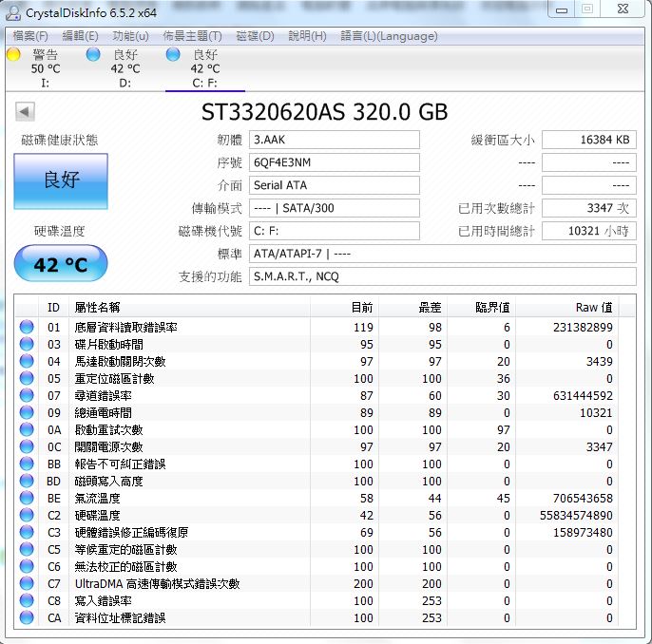Click the interface field Serial ATA
This screenshot has height=644, width=652.
coord(335,185)
